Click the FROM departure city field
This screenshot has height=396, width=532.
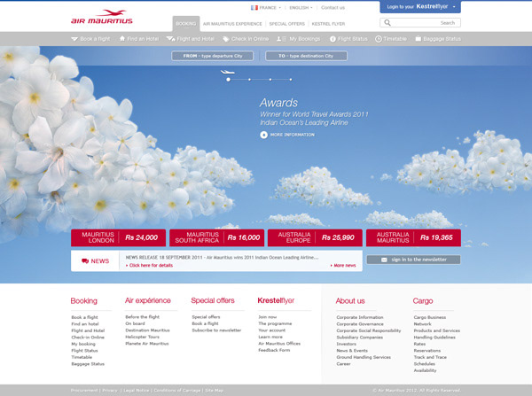[x=213, y=56]
